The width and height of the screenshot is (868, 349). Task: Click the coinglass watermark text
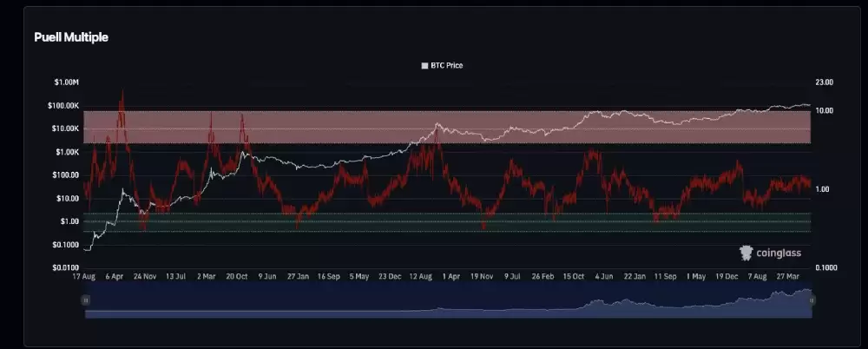point(777,253)
